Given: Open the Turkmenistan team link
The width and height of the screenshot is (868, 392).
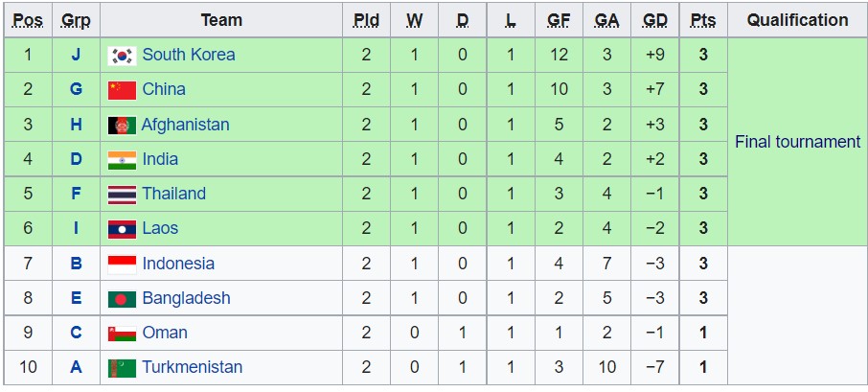Looking at the screenshot, I should (x=192, y=367).
